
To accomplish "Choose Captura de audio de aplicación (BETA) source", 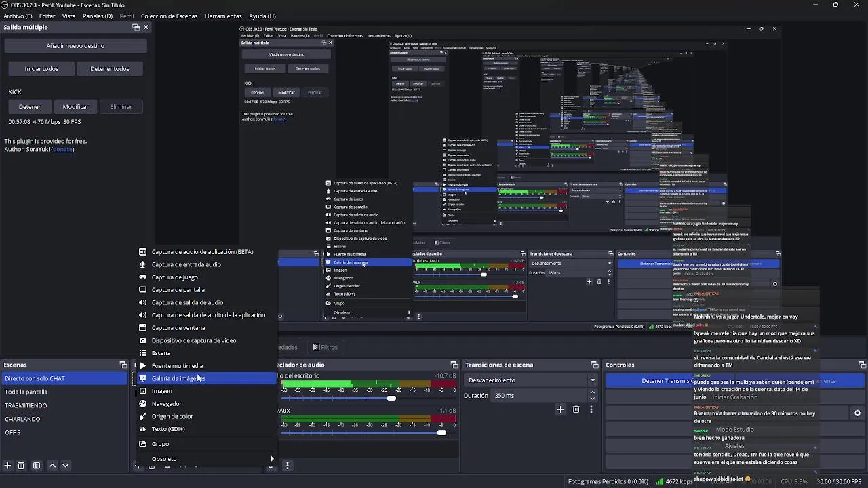I will point(206,251).
